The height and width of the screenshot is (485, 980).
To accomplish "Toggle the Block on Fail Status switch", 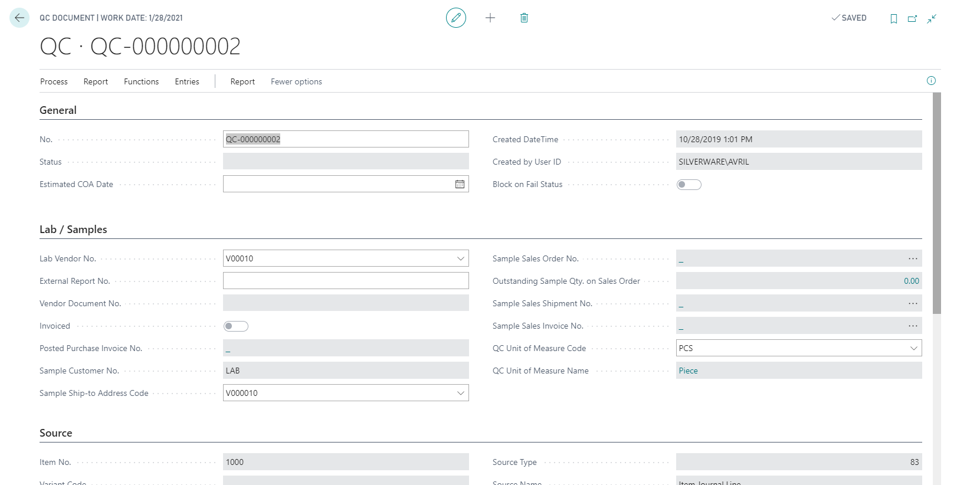I will coord(689,185).
